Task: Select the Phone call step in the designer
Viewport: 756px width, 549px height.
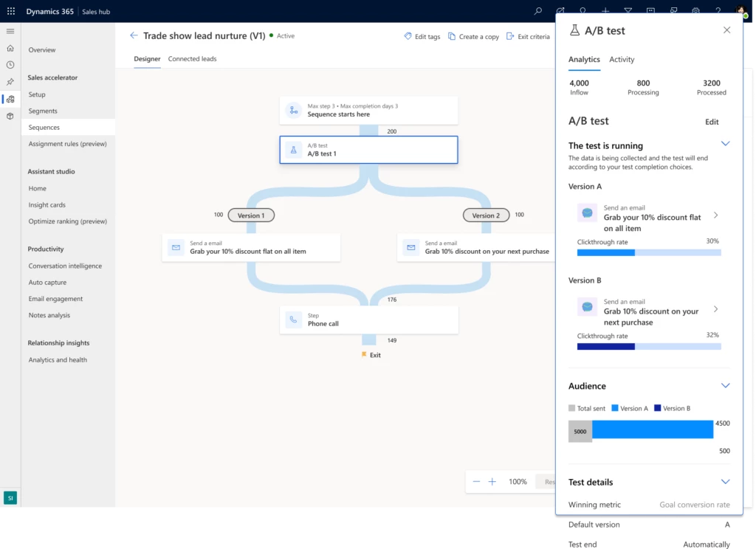Action: tap(368, 319)
